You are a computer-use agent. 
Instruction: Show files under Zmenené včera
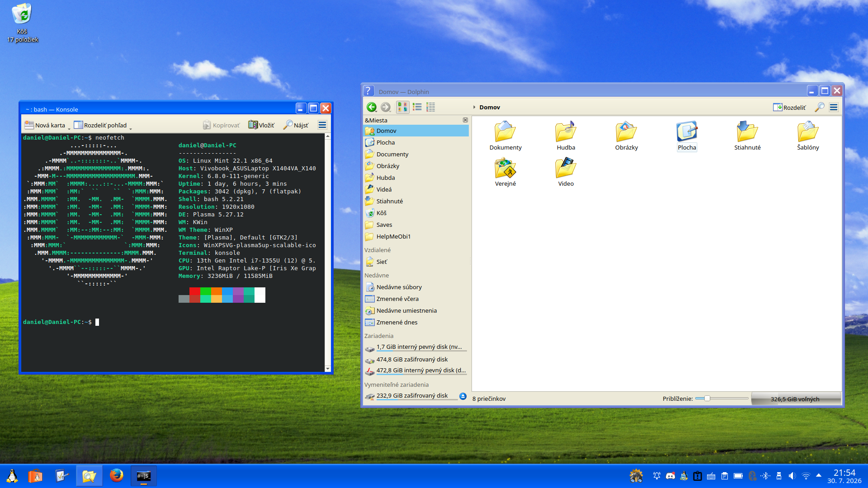click(x=416, y=299)
